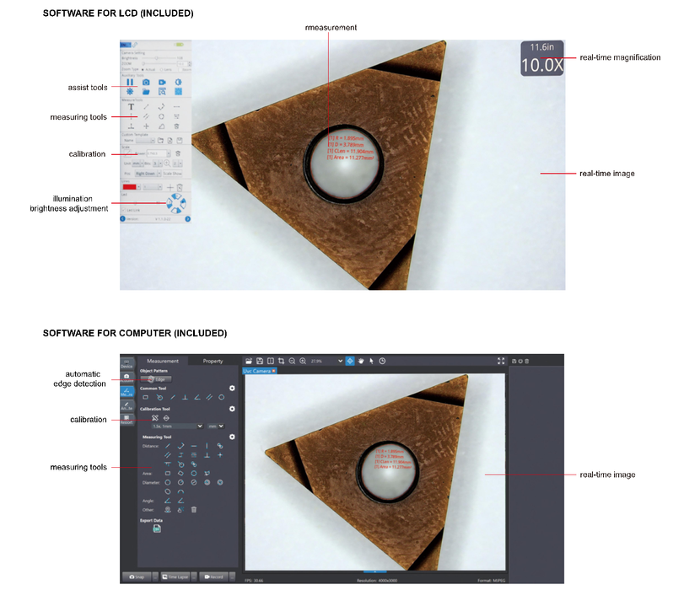Select the hand pan tool
The image size is (700, 590).
point(361,361)
